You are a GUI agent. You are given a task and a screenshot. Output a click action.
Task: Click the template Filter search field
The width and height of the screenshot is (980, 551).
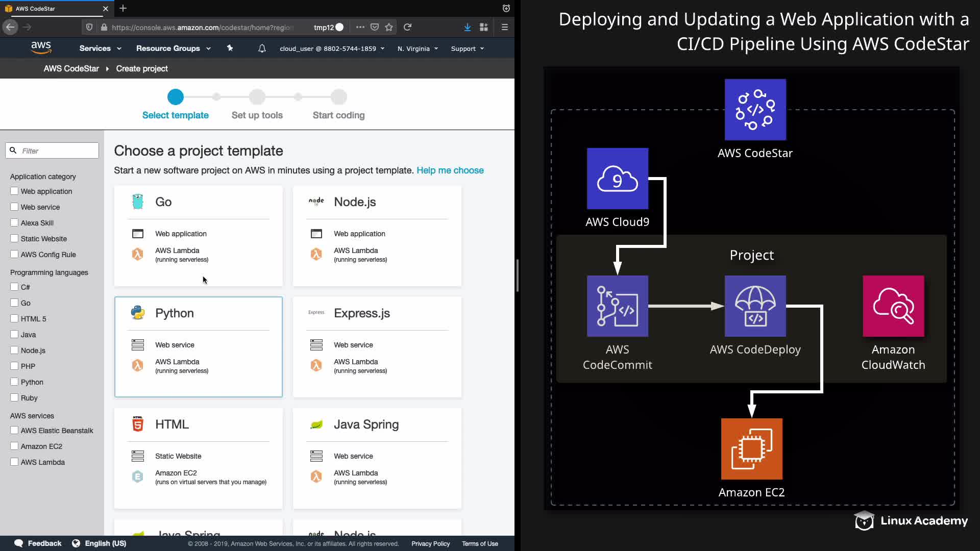tap(57, 151)
